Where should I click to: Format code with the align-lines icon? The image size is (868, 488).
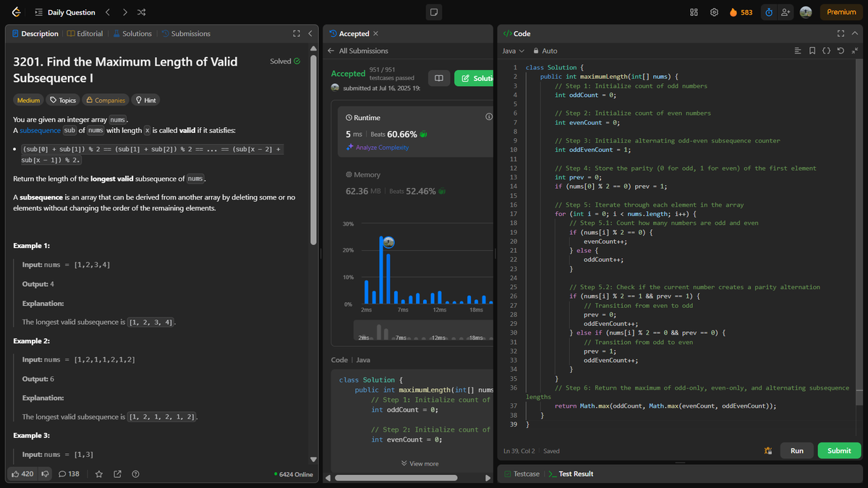click(x=798, y=51)
